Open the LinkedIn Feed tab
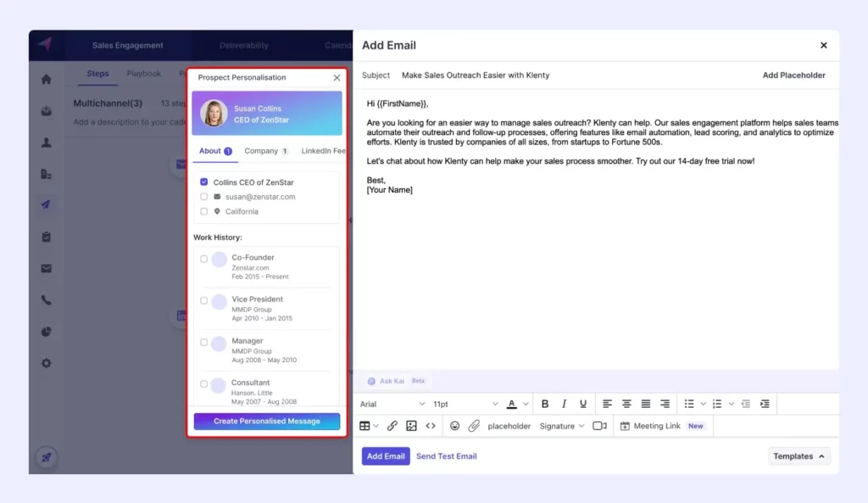Image resolution: width=868 pixels, height=503 pixels. click(x=323, y=151)
